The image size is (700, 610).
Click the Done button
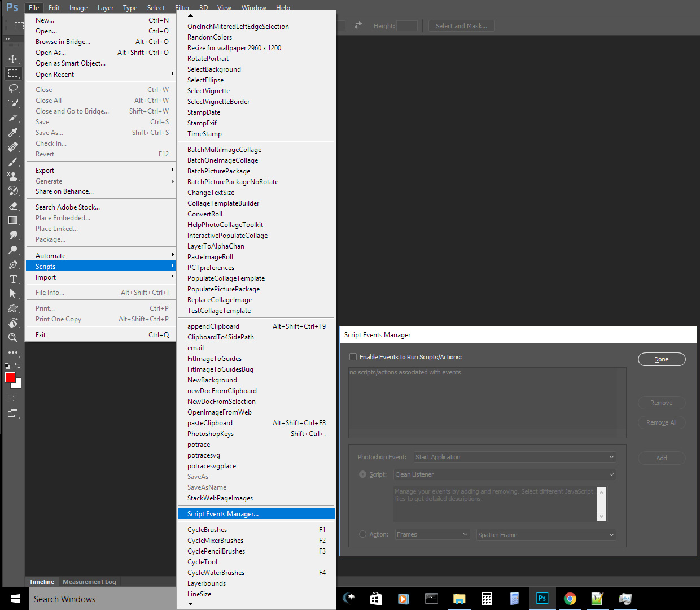(661, 359)
